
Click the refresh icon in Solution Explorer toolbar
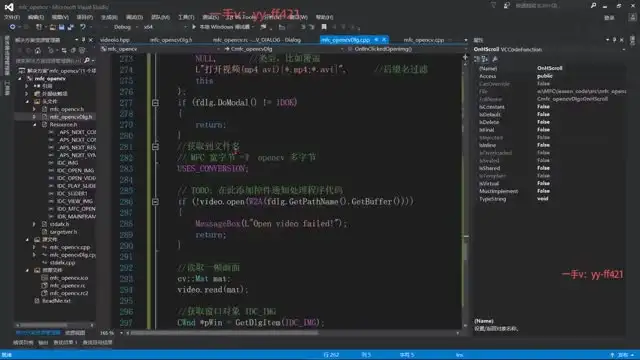[64, 51]
